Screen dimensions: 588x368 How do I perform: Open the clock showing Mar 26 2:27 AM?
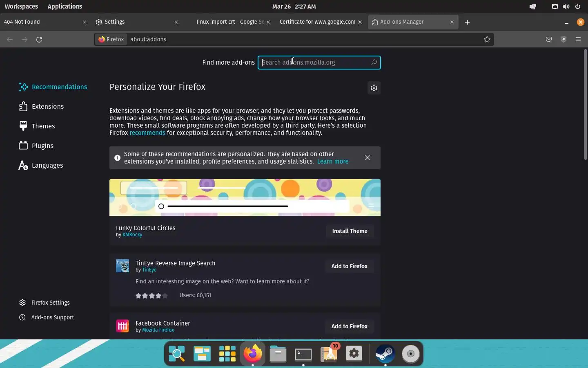pyautogui.click(x=294, y=7)
